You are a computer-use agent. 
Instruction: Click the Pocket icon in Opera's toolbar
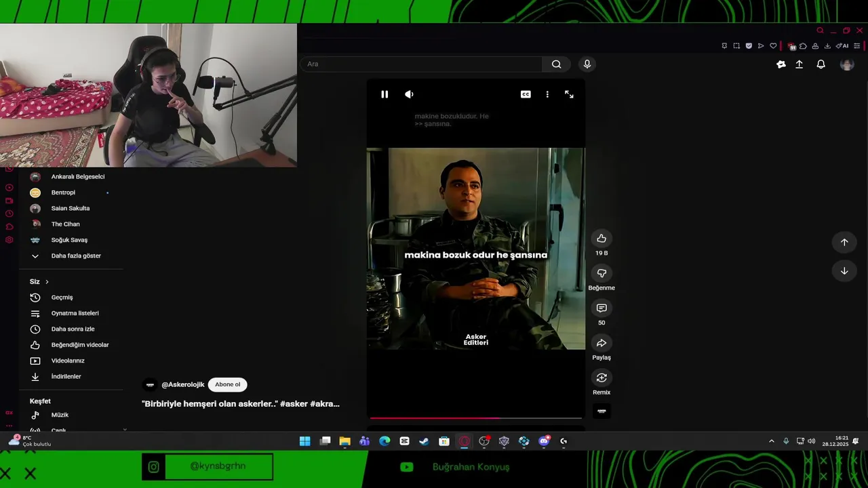tap(749, 46)
